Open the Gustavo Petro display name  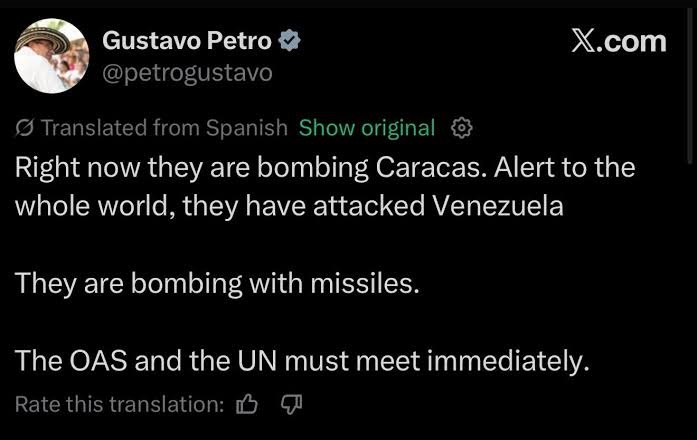[x=187, y=41]
